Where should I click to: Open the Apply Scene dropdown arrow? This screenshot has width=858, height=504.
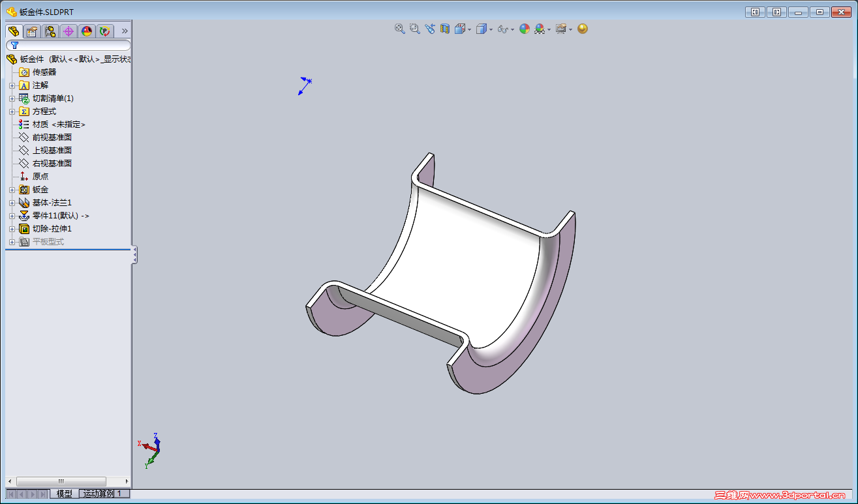pos(549,29)
